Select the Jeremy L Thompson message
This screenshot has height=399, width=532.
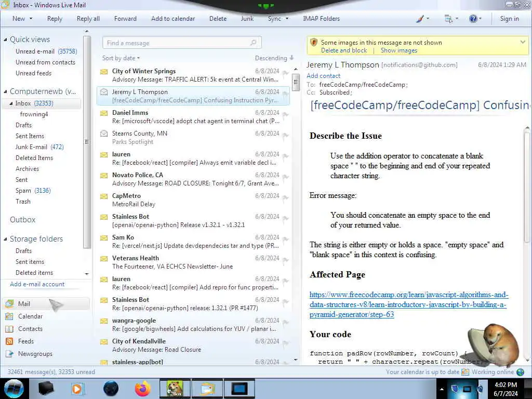[x=193, y=96]
